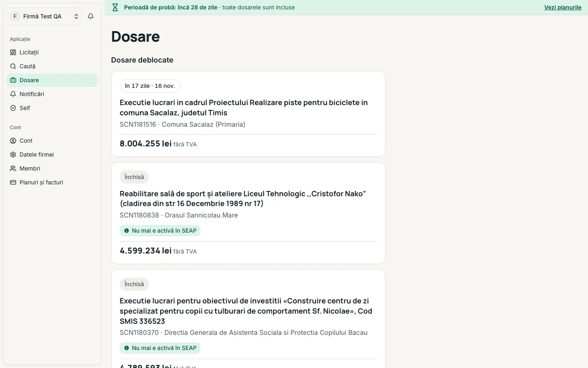
Task: Click the notification bell icon beside firm selector
Action: pyautogui.click(x=91, y=16)
